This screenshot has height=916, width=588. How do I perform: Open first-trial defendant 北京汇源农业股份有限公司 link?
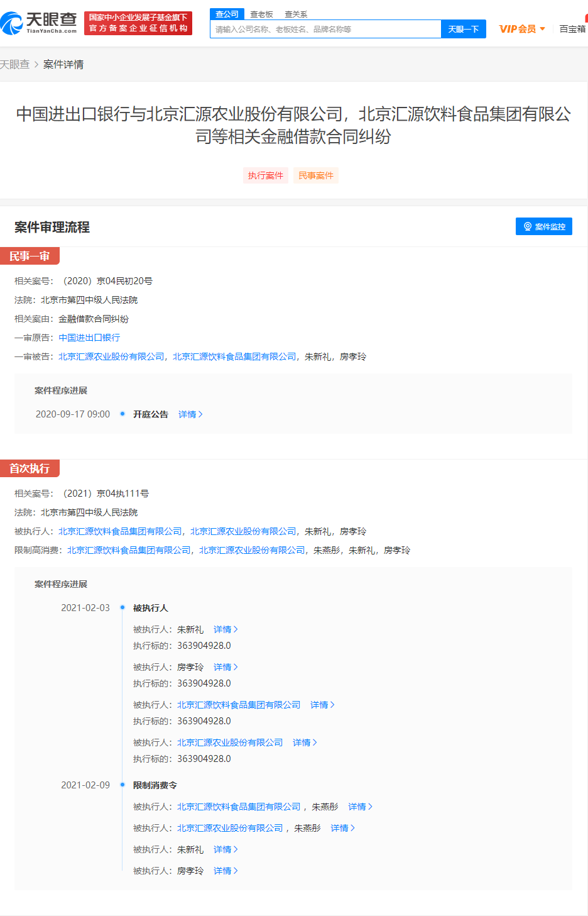[111, 356]
